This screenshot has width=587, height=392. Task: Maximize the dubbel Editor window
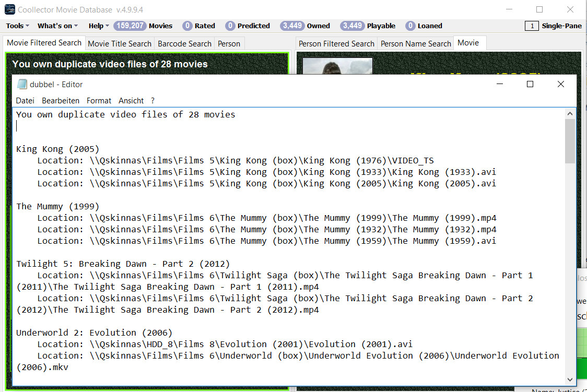[x=530, y=84]
